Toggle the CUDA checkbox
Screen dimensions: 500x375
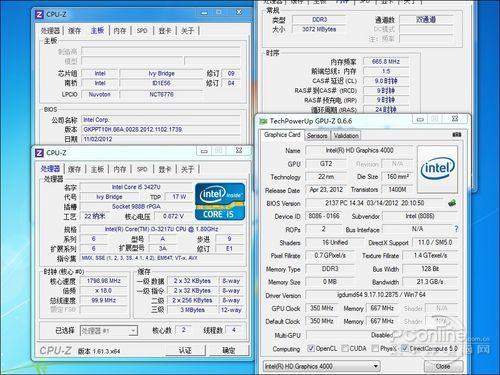pyautogui.click(x=345, y=348)
